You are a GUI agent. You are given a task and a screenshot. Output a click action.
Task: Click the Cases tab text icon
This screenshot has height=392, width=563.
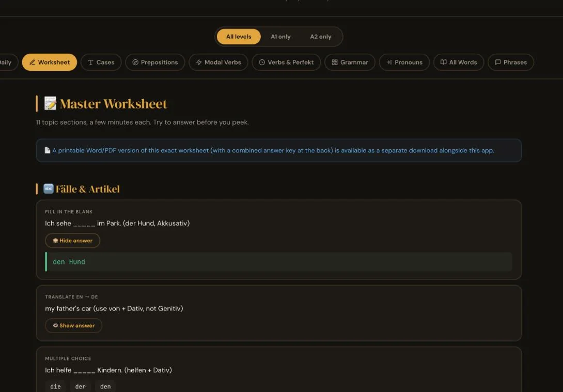point(90,62)
